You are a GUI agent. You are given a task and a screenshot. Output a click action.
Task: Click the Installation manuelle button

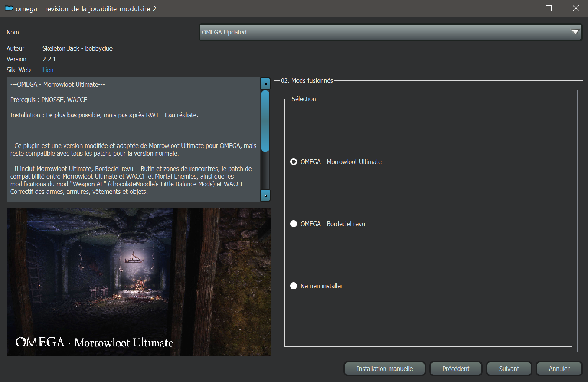385,369
